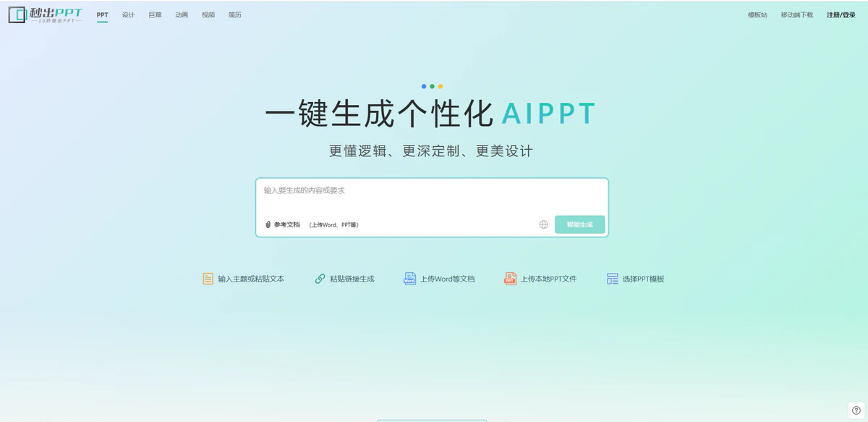Click the Word file upload icon
868x422 pixels.
click(409, 279)
